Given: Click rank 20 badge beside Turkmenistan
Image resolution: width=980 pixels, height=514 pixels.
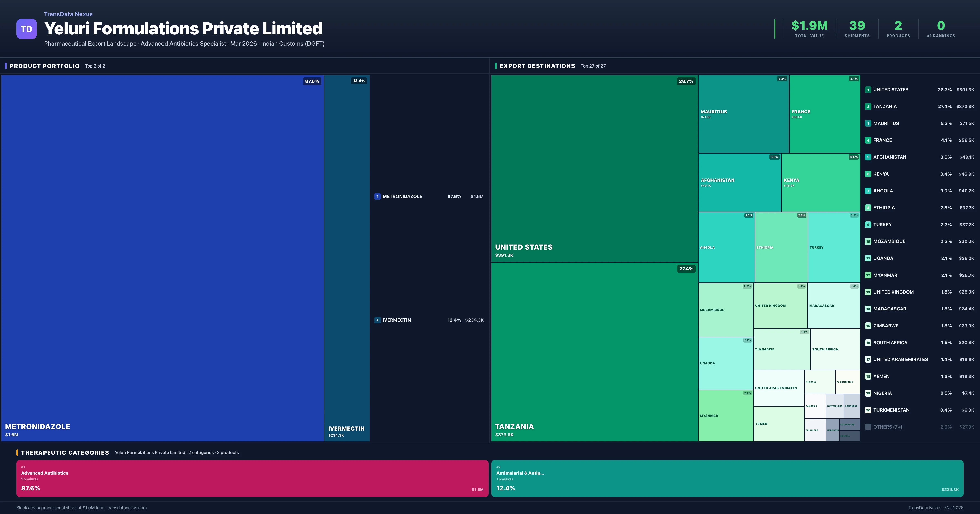Looking at the screenshot, I should (x=868, y=410).
